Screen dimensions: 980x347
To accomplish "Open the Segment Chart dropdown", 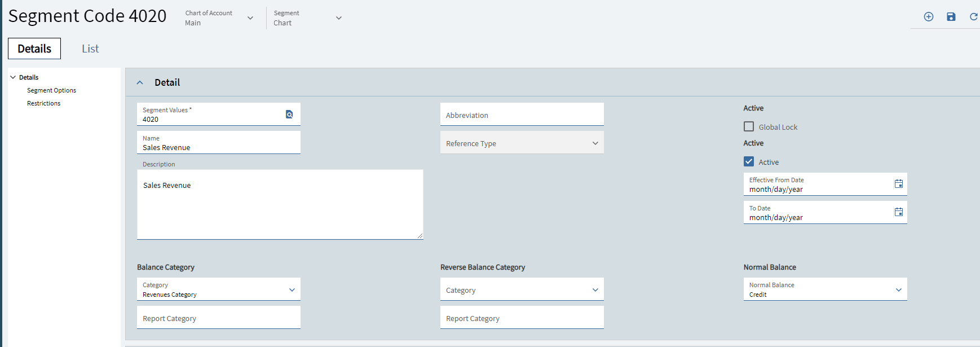I will pyautogui.click(x=308, y=18).
